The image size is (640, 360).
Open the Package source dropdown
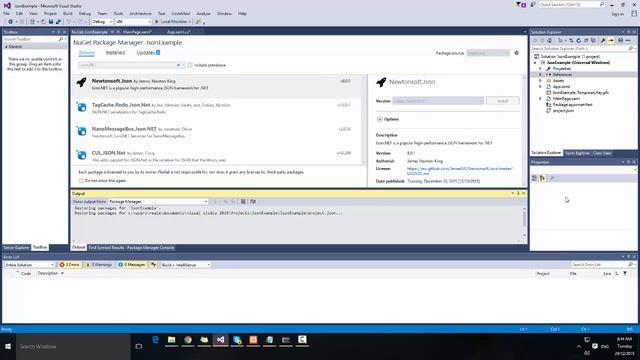(x=488, y=53)
